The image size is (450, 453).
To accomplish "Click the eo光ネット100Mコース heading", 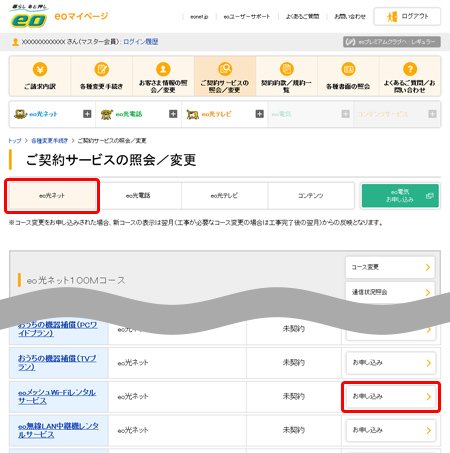I will [76, 280].
